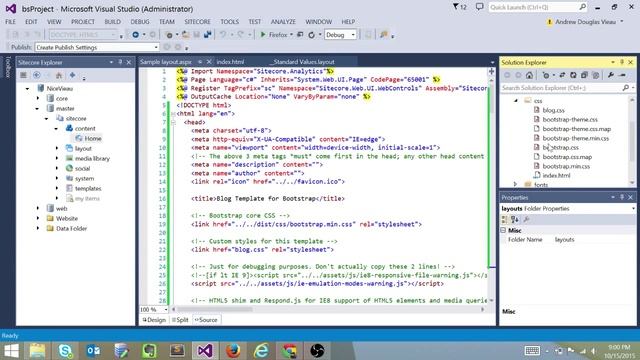
Task: Open the Create Publish Settings dropdown
Action: pyautogui.click(x=156, y=47)
